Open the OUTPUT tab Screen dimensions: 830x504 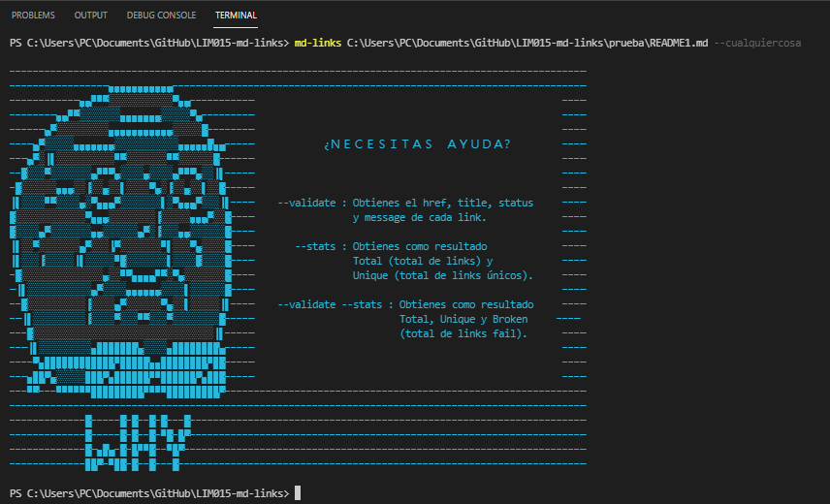(90, 15)
